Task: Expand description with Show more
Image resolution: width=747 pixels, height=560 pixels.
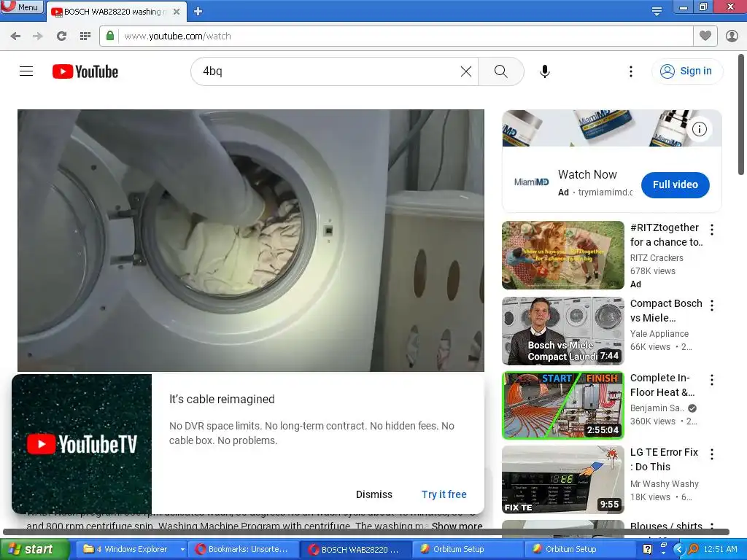Action: click(457, 526)
